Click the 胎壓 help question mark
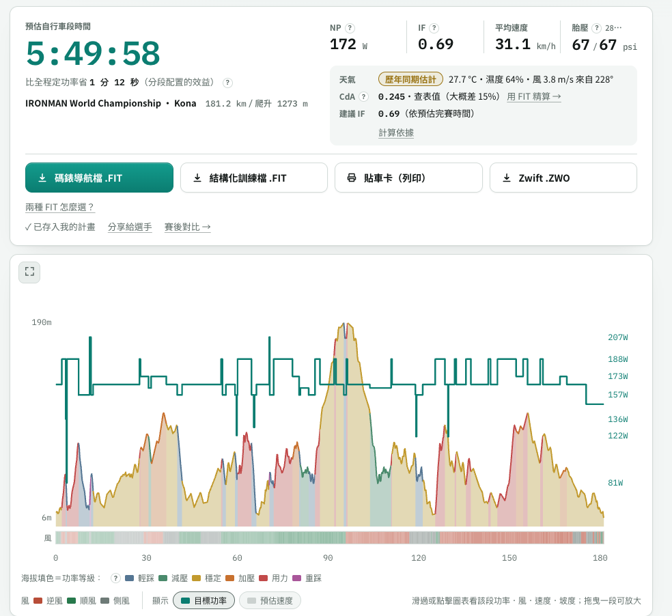This screenshot has width=672, height=616. (596, 28)
